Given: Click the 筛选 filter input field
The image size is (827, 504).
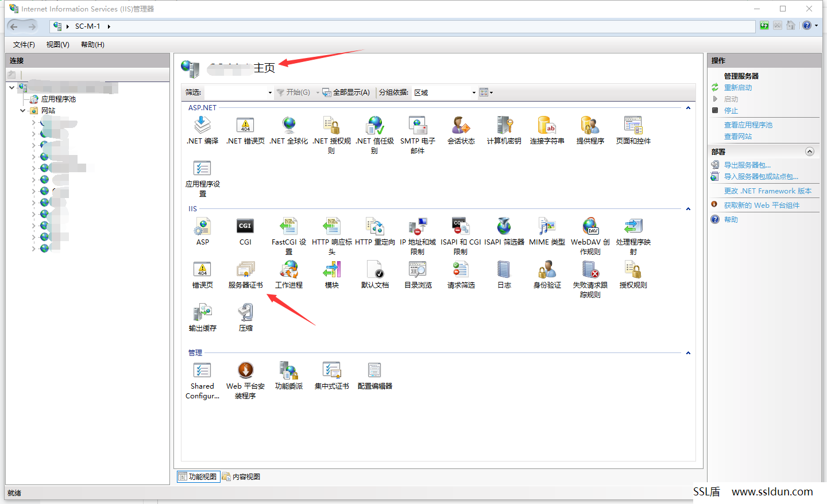Looking at the screenshot, I should [x=238, y=92].
